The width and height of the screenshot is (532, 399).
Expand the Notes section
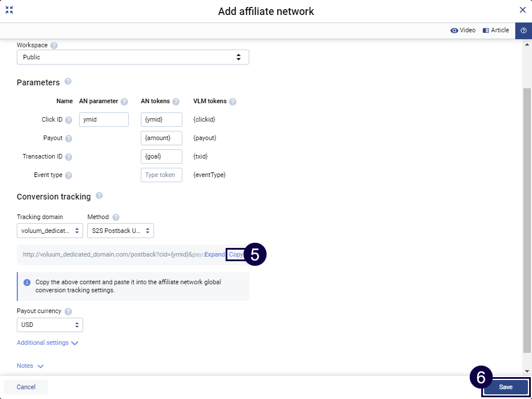(x=30, y=366)
